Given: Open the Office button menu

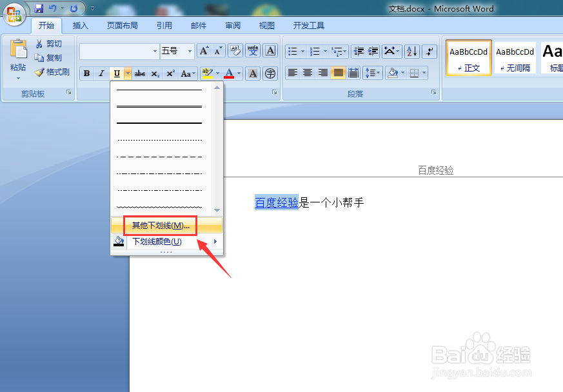Looking at the screenshot, I should (x=14, y=15).
